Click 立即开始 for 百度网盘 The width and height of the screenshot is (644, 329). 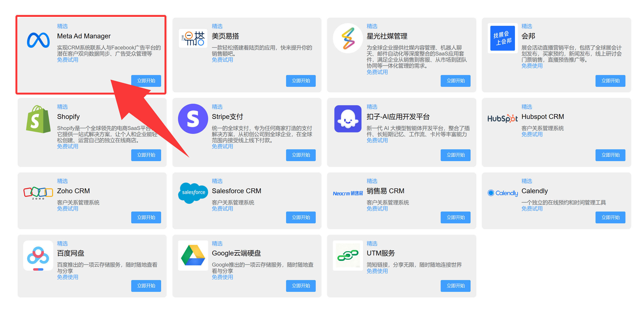click(x=146, y=286)
